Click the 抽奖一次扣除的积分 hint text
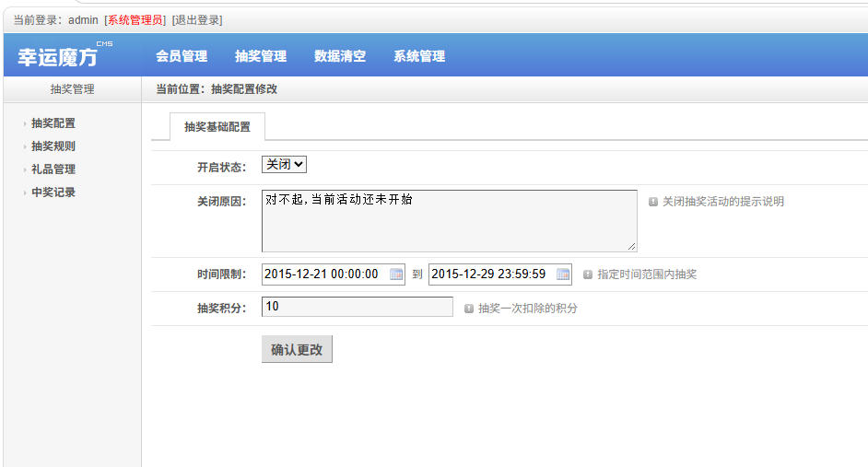 (528, 309)
